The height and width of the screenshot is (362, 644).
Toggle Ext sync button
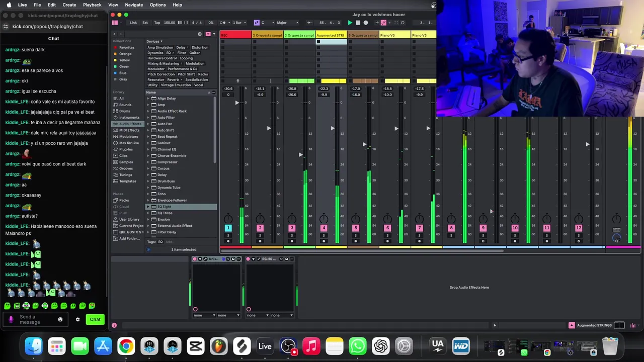click(145, 23)
